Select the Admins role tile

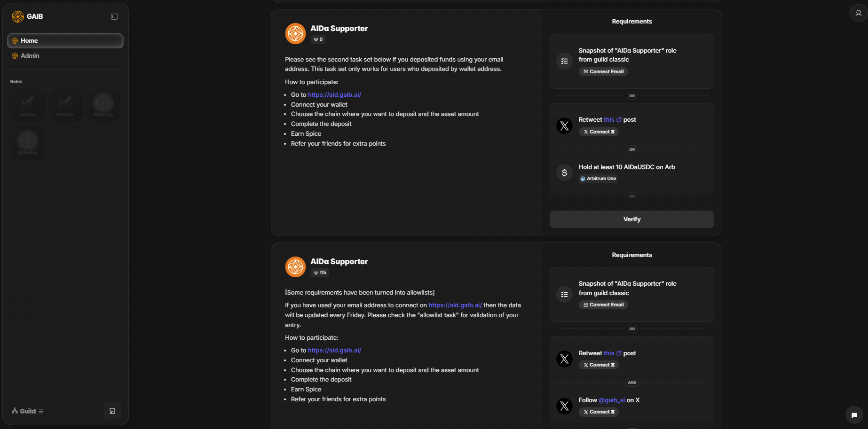point(28,105)
